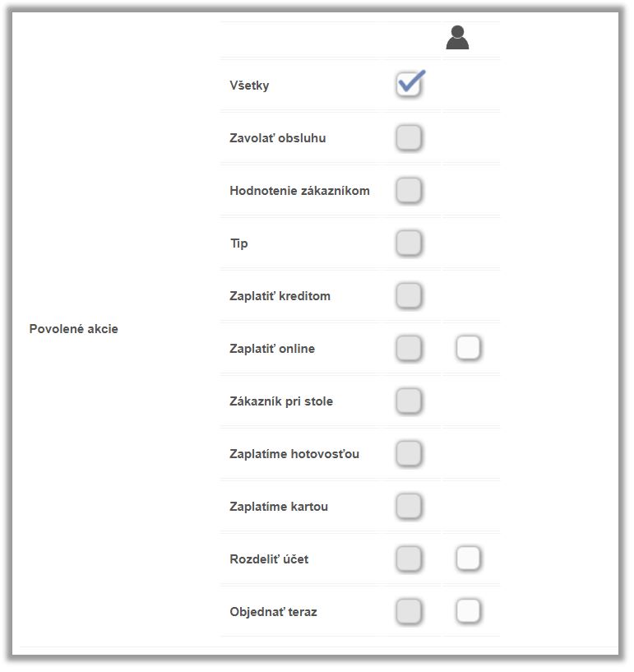Enable the Zaplatiť kreditom checkbox
Image resolution: width=634 pixels, height=672 pixels.
[x=409, y=295]
